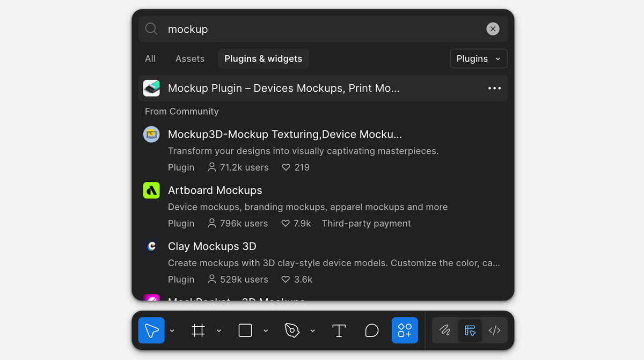
Task: Select the Frame tool
Action: (198, 330)
